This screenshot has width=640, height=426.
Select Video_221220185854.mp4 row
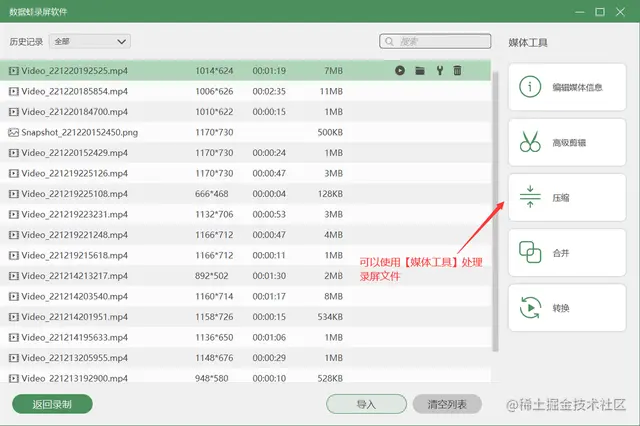pos(245,91)
